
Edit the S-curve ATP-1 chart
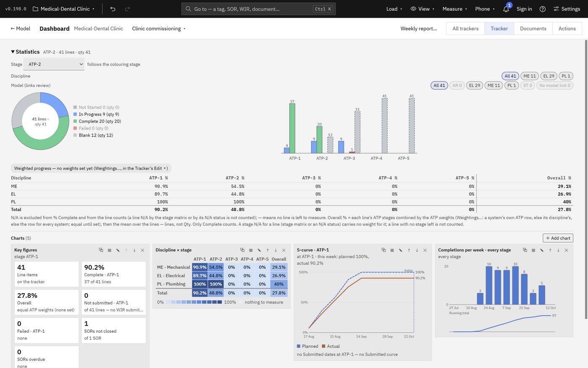[x=400, y=250]
